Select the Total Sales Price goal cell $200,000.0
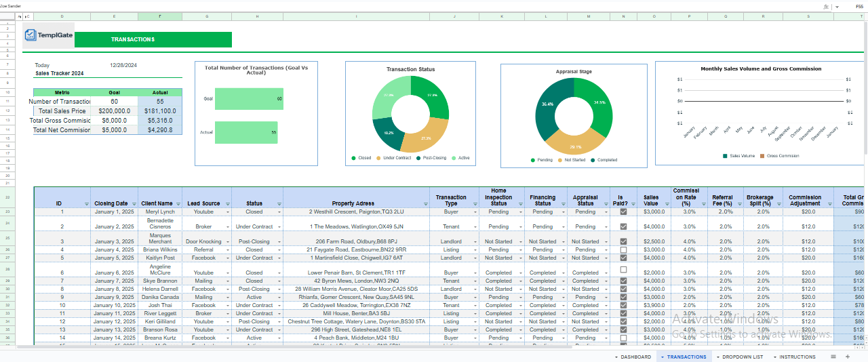 (x=114, y=110)
